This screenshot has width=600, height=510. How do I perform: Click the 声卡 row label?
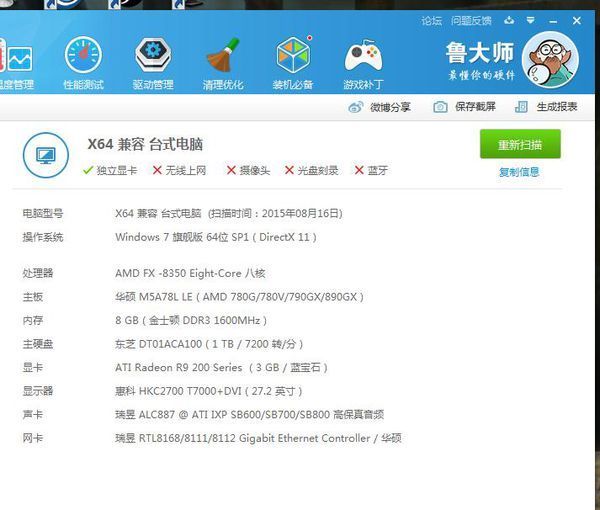click(33, 415)
